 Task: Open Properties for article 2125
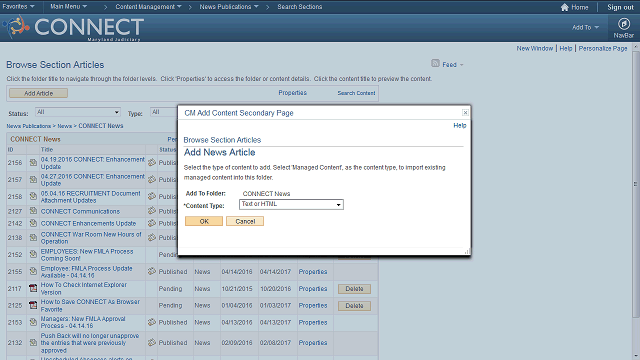pyautogui.click(x=313, y=305)
